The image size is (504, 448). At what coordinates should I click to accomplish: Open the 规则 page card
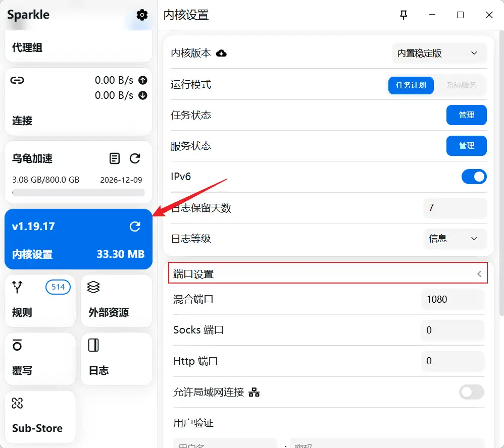pyautogui.click(x=40, y=301)
